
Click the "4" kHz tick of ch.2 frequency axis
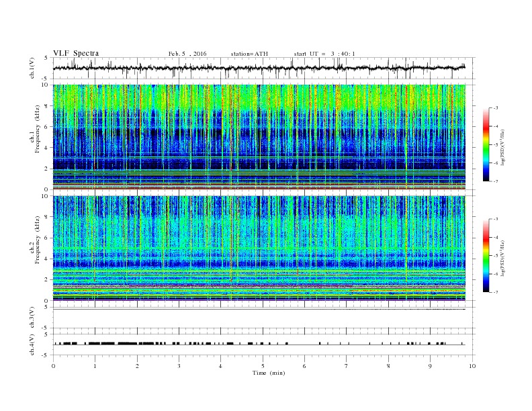click(x=46, y=259)
